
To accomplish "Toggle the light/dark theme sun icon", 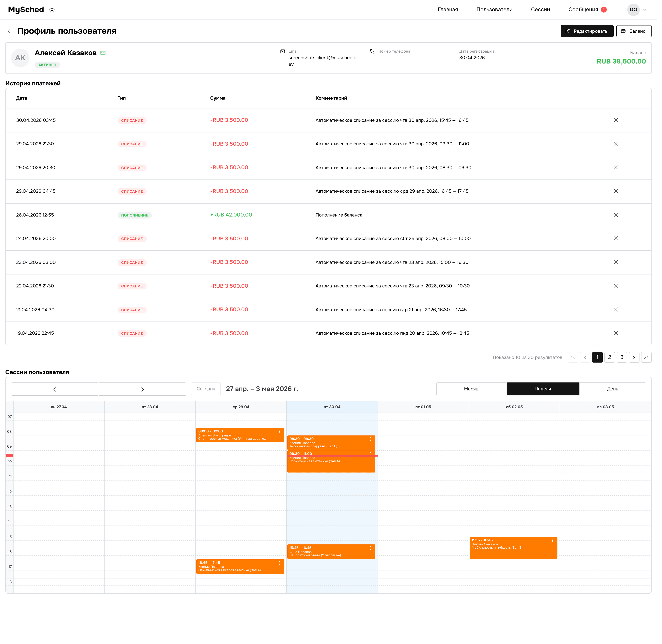I will [x=52, y=9].
